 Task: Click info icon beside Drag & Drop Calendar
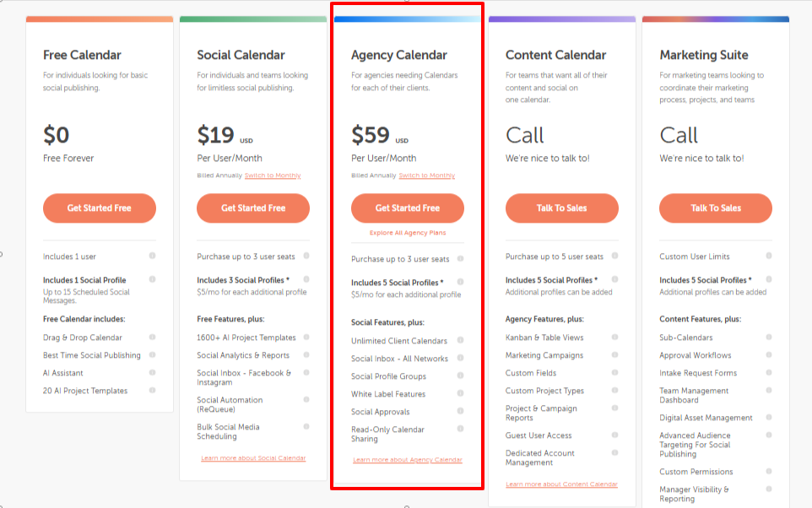click(x=153, y=337)
